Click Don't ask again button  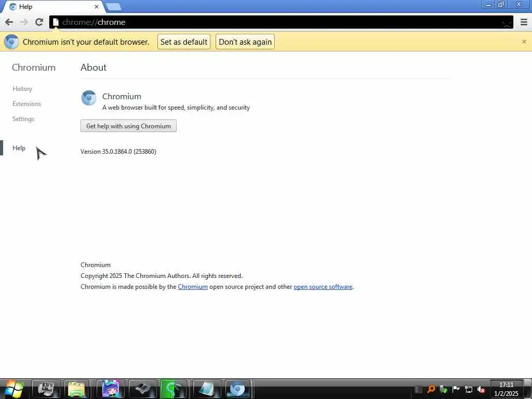coord(245,42)
